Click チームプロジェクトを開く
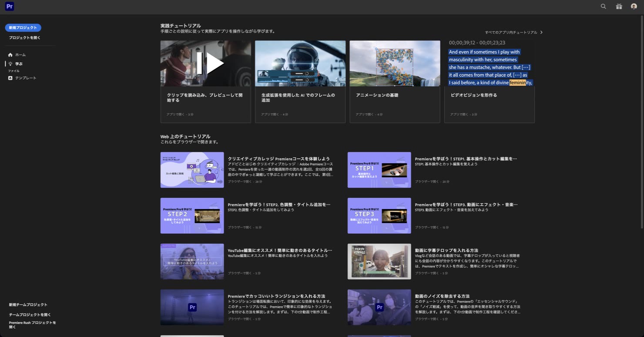Screen dimensions: 644x337 pos(30,315)
